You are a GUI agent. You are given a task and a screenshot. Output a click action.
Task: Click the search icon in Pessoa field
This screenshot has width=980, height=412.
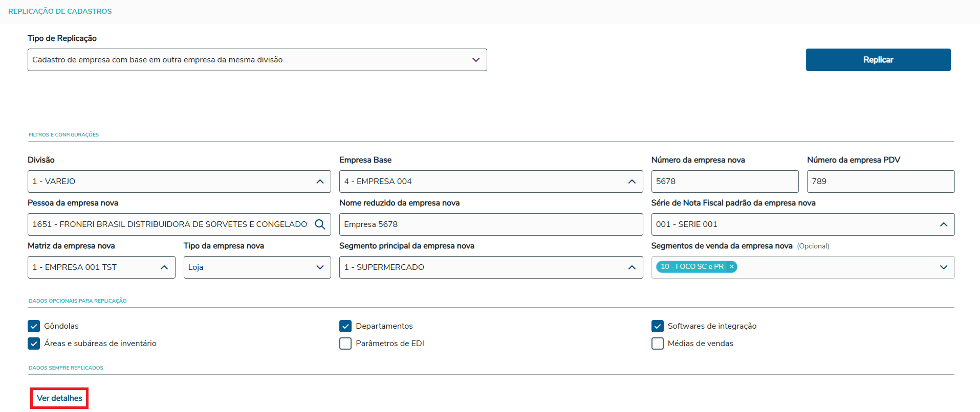(320, 224)
